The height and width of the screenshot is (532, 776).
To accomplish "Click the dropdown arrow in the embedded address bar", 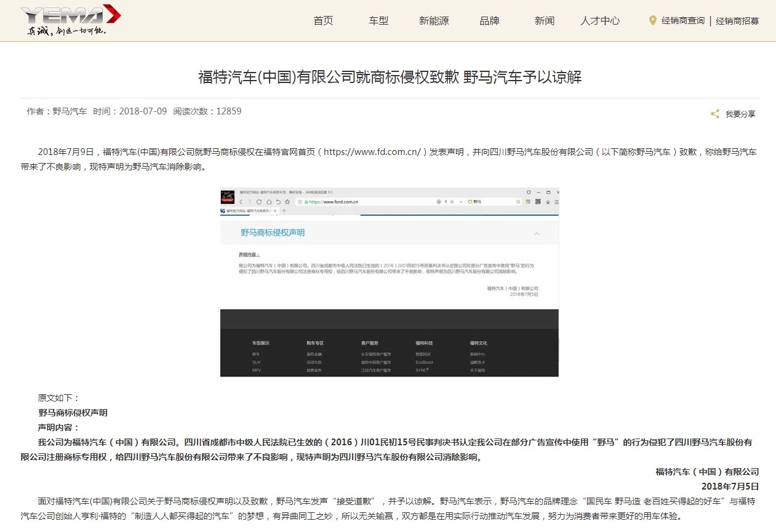I will click(461, 202).
